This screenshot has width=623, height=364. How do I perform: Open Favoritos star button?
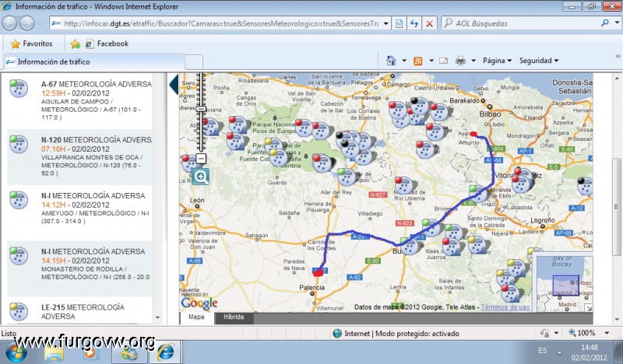[x=31, y=44]
